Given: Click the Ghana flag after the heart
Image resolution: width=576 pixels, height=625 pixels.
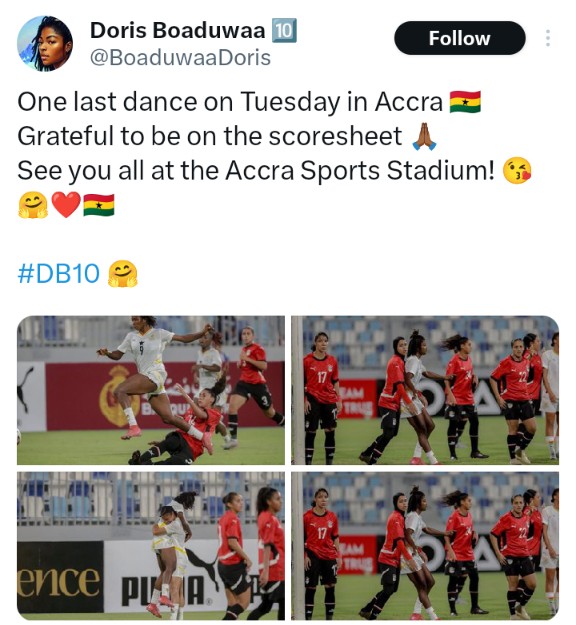Looking at the screenshot, I should coord(99,205).
